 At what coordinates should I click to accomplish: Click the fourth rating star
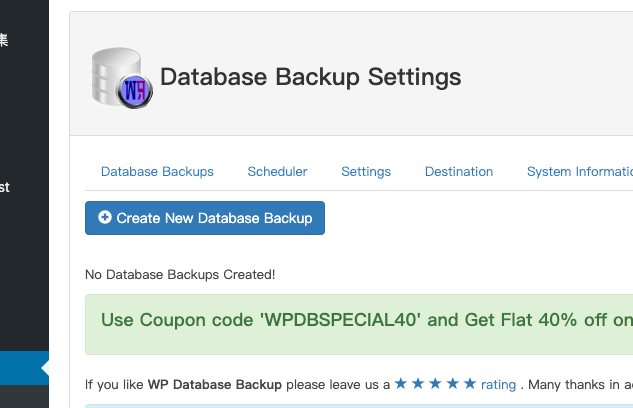click(x=452, y=383)
